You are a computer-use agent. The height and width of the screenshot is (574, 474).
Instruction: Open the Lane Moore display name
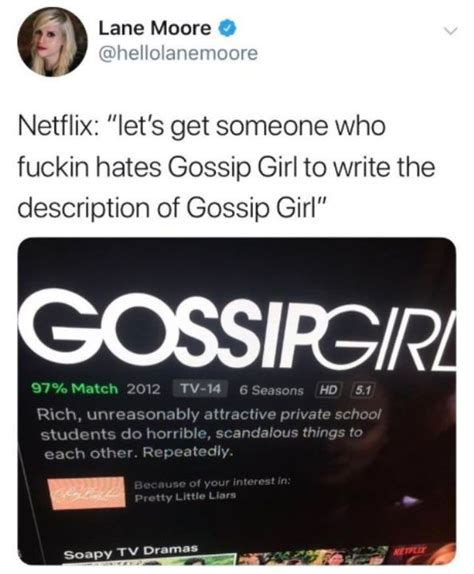(x=154, y=29)
